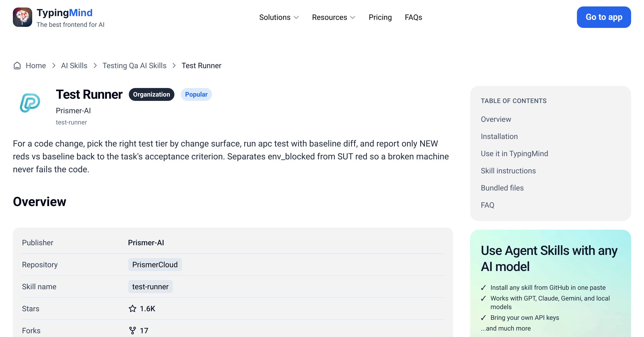Jump to FAQ in table of contents
This screenshot has width=644, height=337.
pos(488,205)
